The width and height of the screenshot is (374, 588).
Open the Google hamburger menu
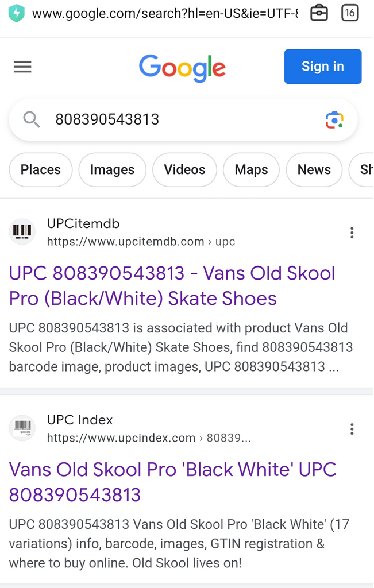pyautogui.click(x=22, y=67)
